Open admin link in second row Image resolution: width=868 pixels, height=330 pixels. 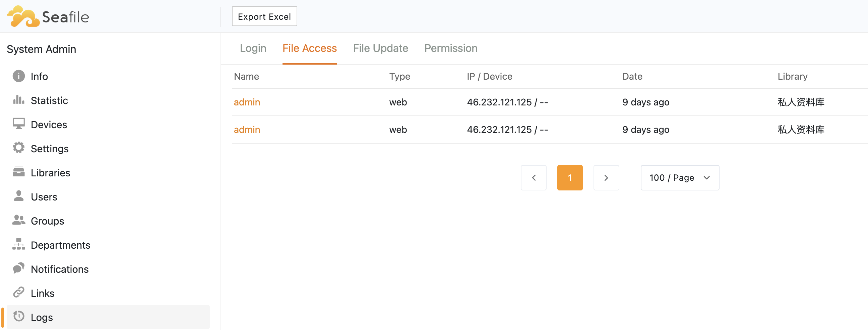pos(247,130)
